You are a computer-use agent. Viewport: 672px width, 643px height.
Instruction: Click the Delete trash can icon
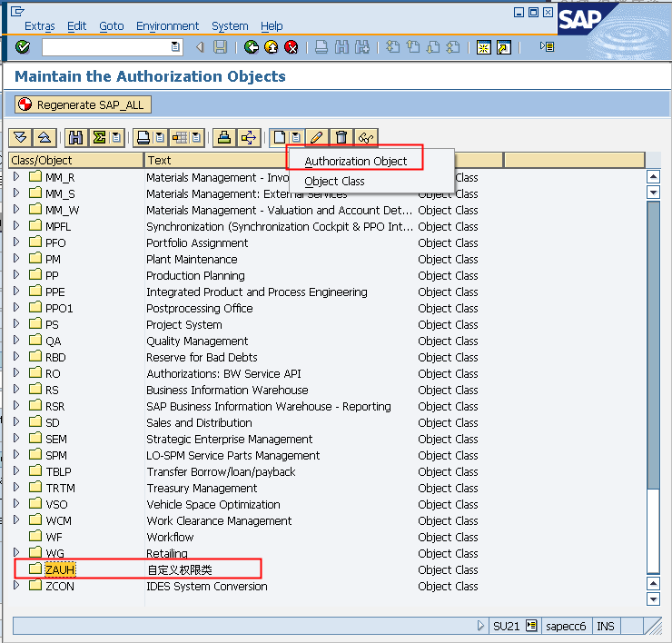point(341,138)
